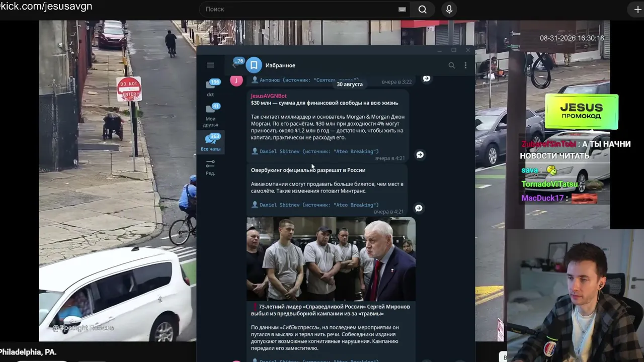The width and height of the screenshot is (644, 362).
Task: Click the TornadoViTatsu username in stream chat
Action: (x=549, y=184)
